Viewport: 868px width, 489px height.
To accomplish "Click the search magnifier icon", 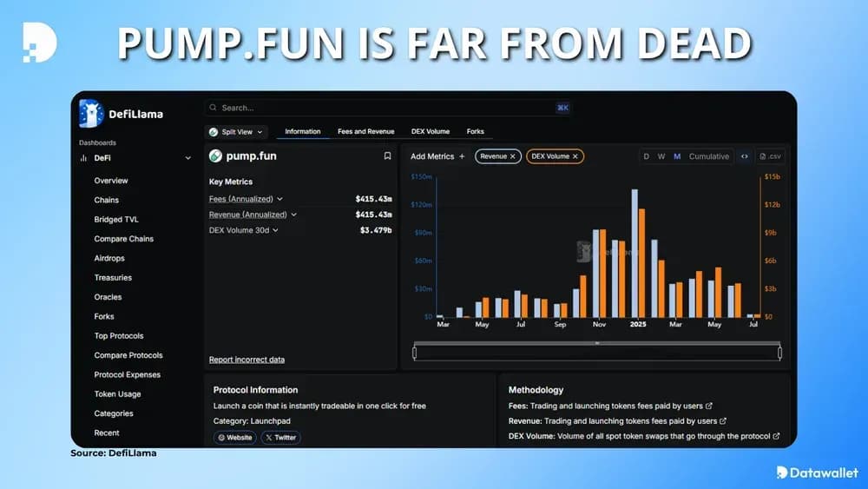I will click(214, 108).
